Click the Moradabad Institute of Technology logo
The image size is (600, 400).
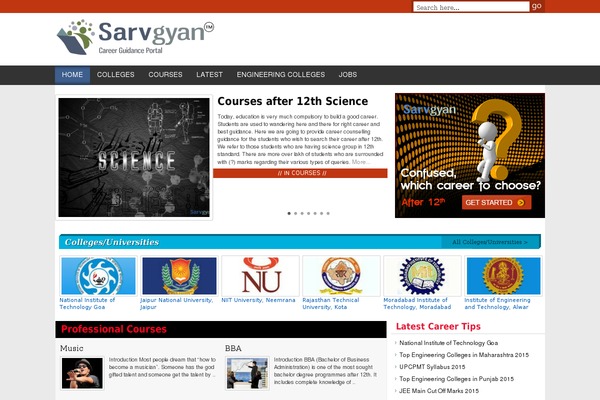(422, 276)
